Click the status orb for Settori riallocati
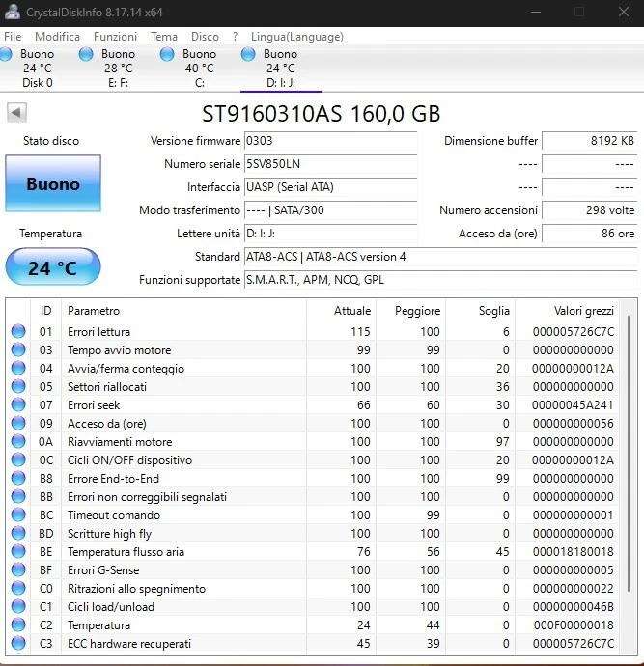Viewport: 644px width, 666px height. pyautogui.click(x=18, y=386)
